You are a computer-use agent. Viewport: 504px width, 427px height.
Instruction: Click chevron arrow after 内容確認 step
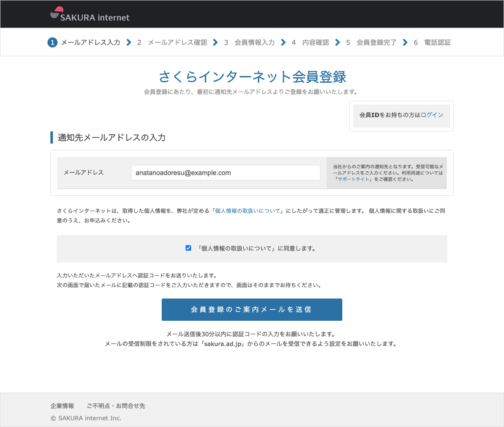pyautogui.click(x=338, y=42)
